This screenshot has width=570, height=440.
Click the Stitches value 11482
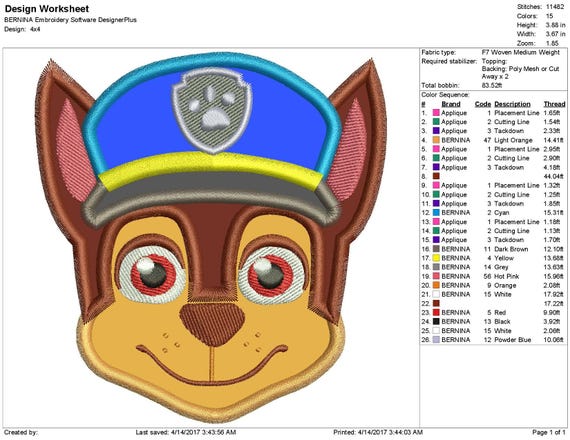click(x=554, y=7)
